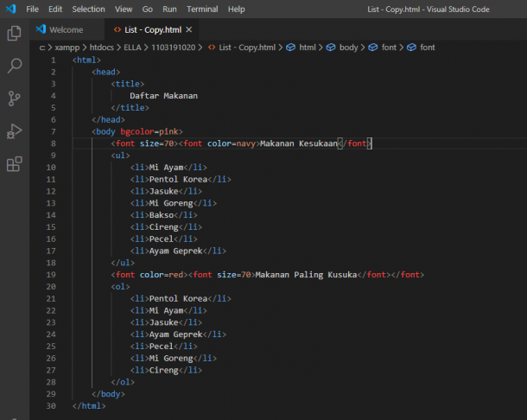This screenshot has height=420, width=527.
Task: Click 'Ayam Geprek' on line 17
Action: point(175,251)
